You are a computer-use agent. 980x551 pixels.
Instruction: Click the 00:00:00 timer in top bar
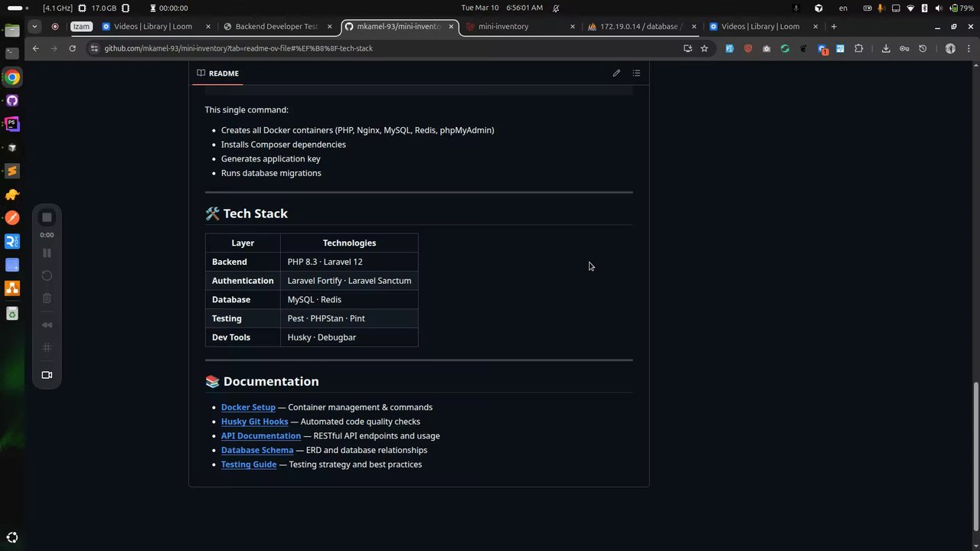point(168,8)
